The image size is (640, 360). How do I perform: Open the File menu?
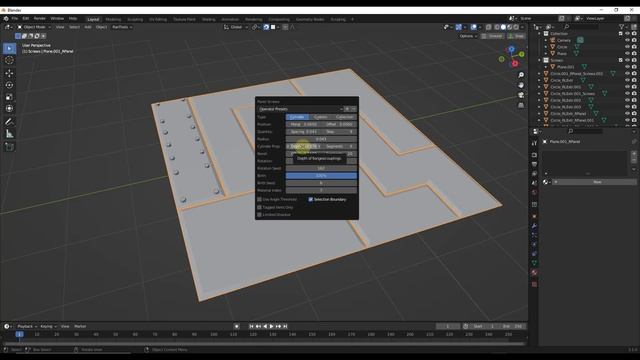tap(15, 19)
